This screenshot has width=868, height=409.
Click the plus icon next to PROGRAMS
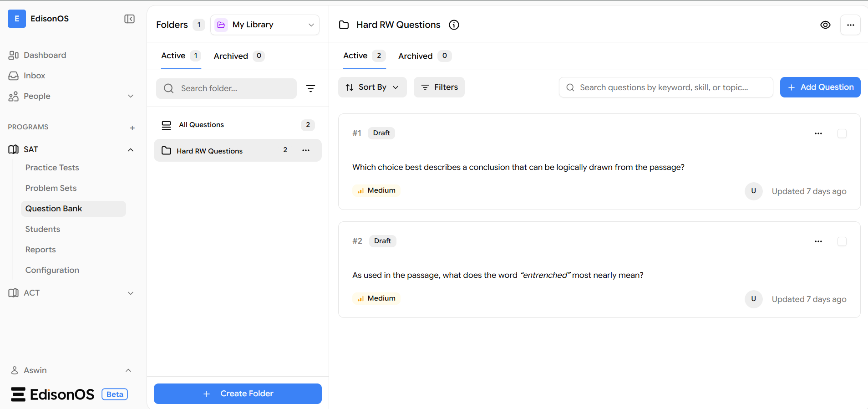(x=132, y=128)
